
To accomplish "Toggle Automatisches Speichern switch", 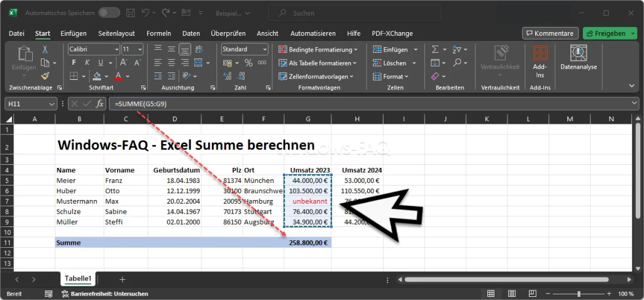I will 109,13.
